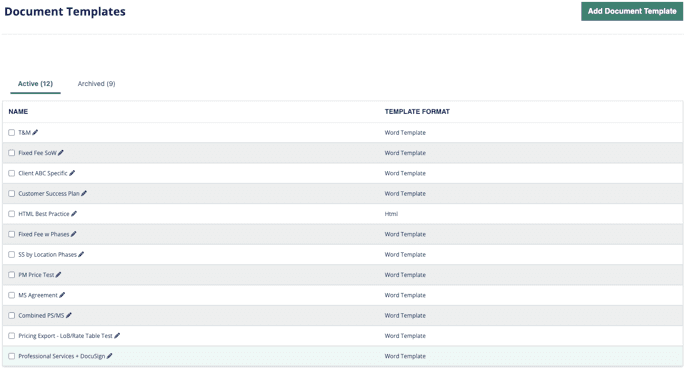Edit Customer Success Plan via pencil icon
This screenshot has height=371, width=688.
84,193
